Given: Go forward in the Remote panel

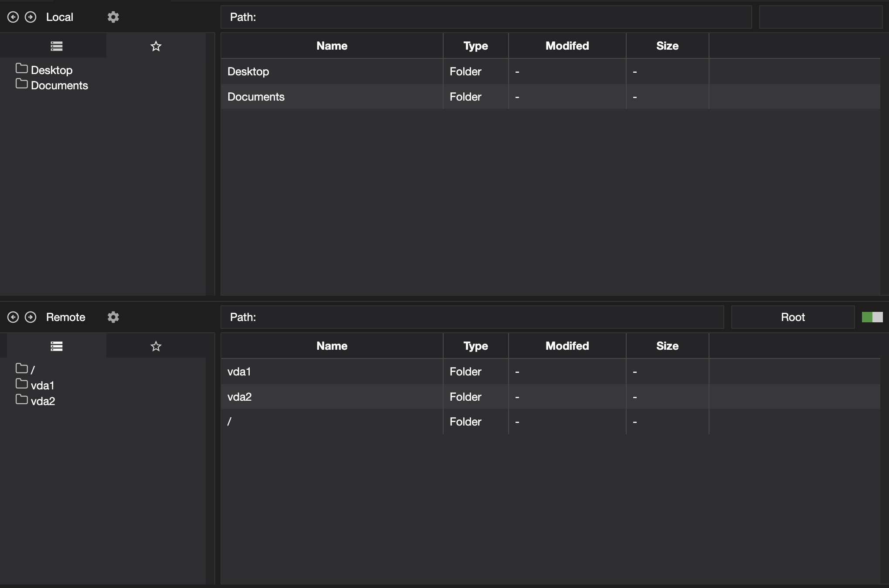Looking at the screenshot, I should coord(31,317).
